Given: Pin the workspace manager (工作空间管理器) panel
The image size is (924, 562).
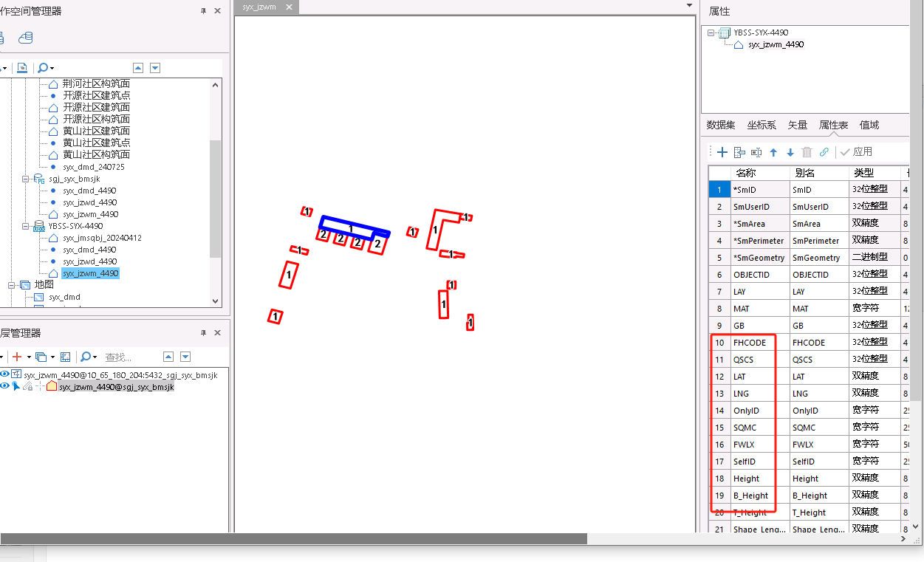Looking at the screenshot, I should (203, 11).
